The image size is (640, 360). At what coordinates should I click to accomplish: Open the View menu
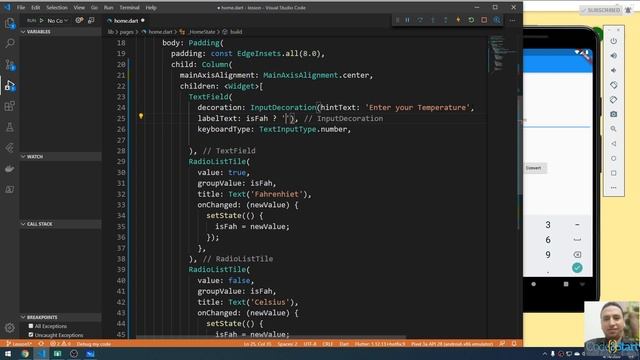tap(79, 7)
